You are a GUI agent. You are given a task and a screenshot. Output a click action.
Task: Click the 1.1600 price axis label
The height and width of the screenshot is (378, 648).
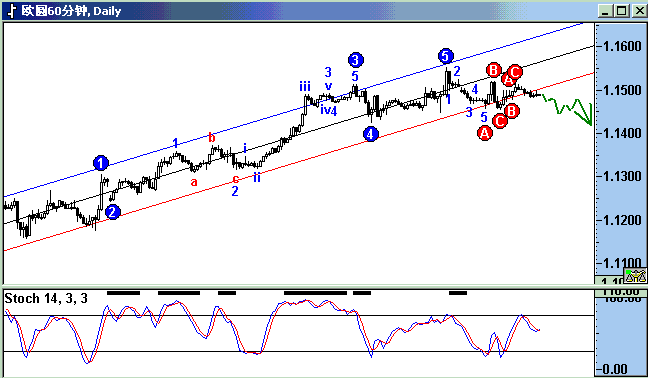(622, 46)
